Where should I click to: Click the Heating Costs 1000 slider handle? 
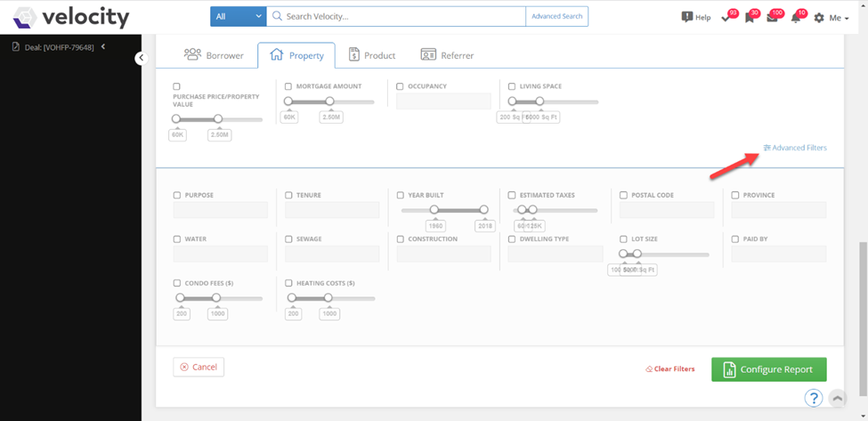tap(329, 297)
